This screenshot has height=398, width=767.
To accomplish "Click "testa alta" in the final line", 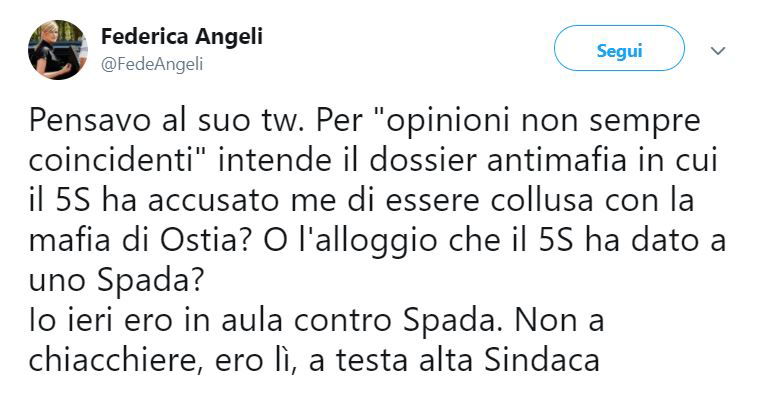I will click(x=404, y=361).
